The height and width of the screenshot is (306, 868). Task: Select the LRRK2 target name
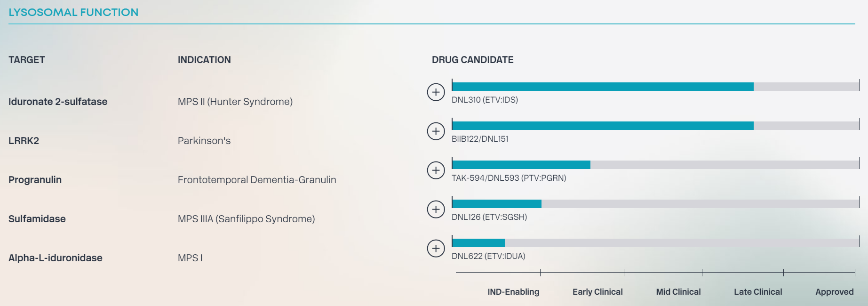point(24,141)
